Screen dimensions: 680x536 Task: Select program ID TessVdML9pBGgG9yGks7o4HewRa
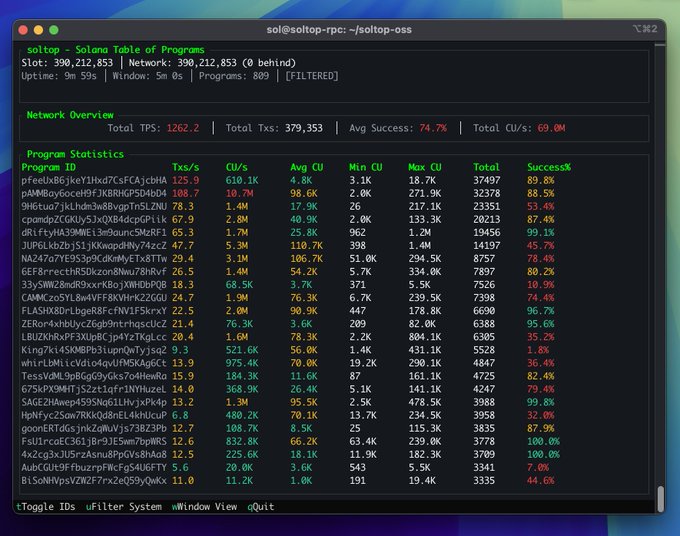(94, 376)
